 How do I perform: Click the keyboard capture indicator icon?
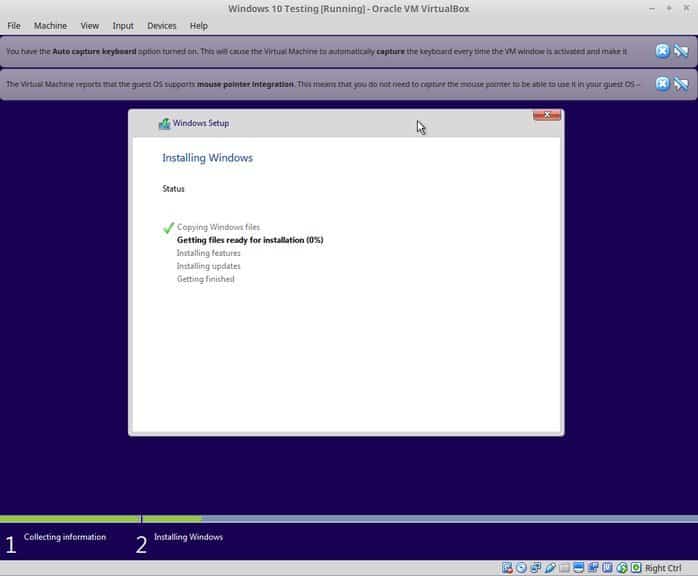(x=636, y=568)
